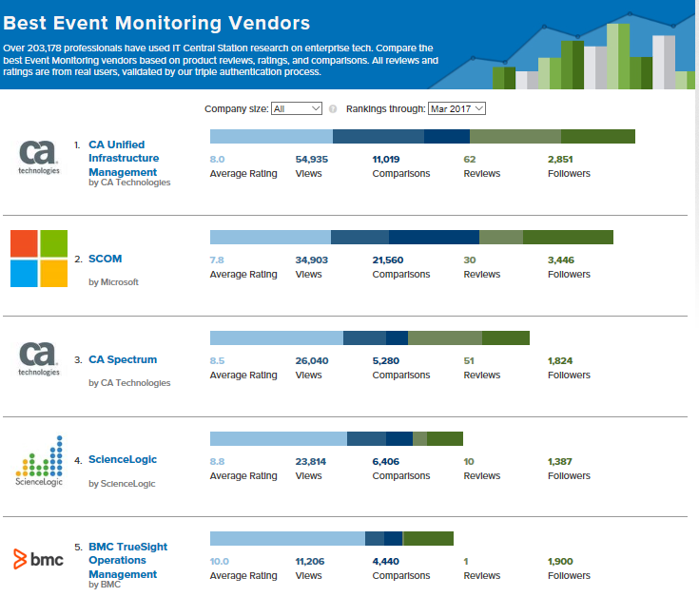Click the Best Event Monitoring Vendors heading
This screenshot has width=699, height=616.
(x=157, y=23)
